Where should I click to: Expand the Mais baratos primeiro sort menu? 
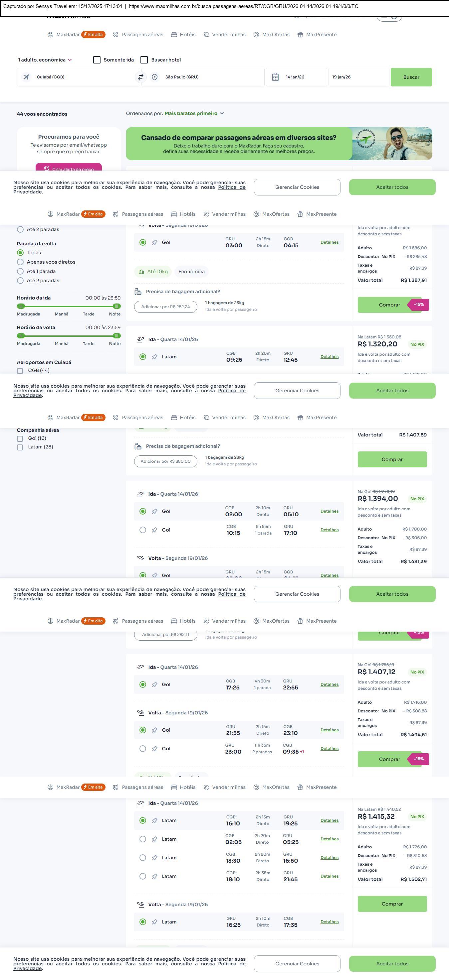point(194,113)
